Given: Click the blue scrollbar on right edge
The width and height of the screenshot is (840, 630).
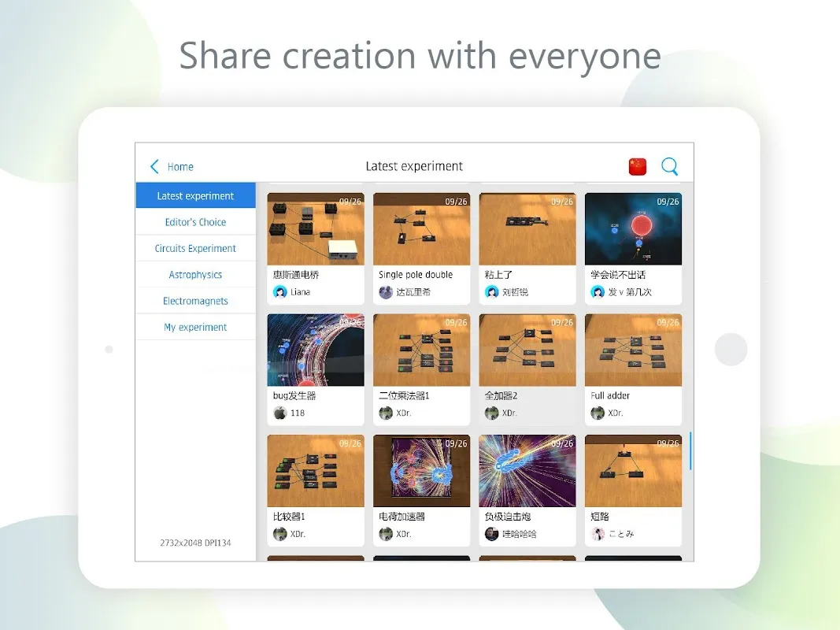Looking at the screenshot, I should click(690, 450).
